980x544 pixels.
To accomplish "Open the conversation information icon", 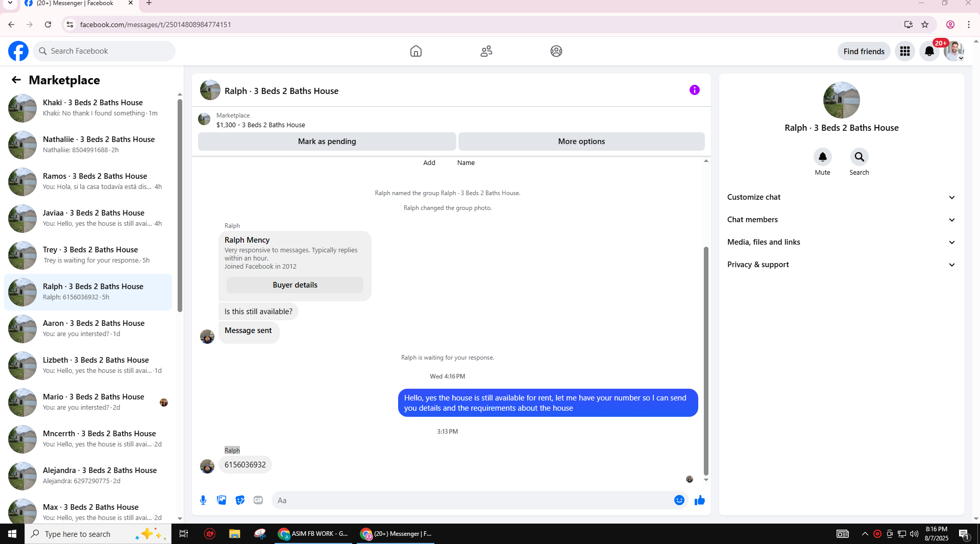I will point(695,90).
